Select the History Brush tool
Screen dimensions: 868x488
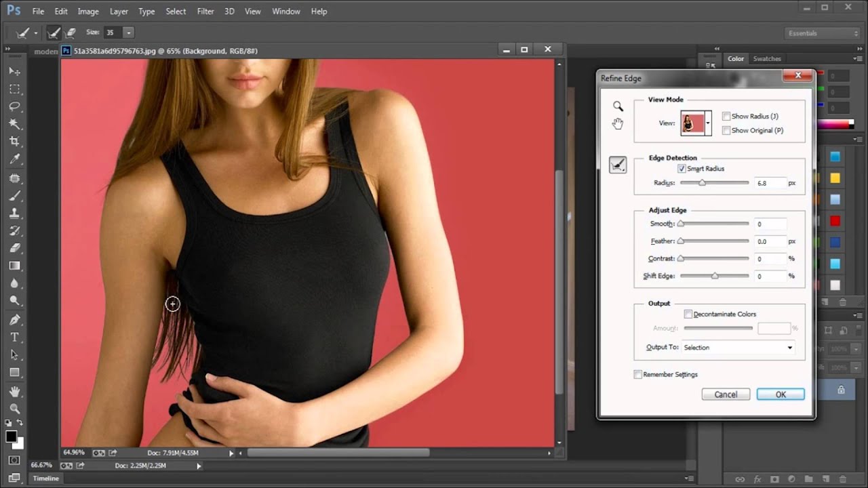[14, 231]
